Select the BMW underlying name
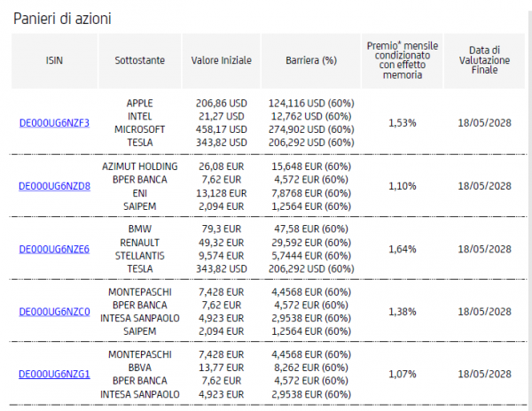532x411 pixels. tap(140, 229)
